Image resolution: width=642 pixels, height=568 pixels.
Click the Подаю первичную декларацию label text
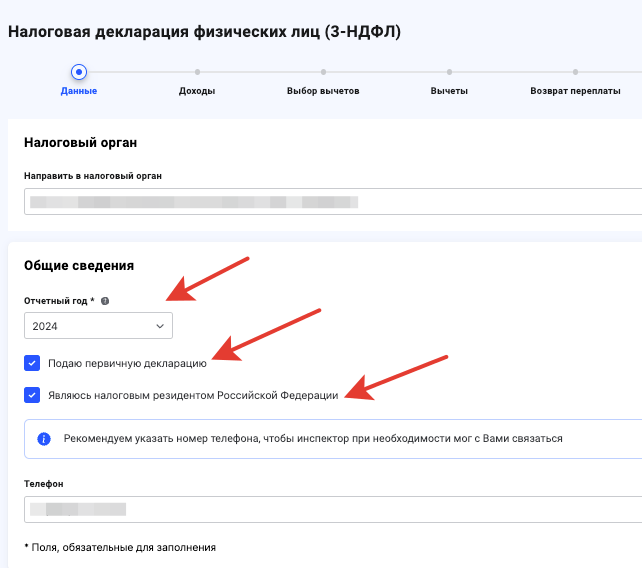pyautogui.click(x=127, y=363)
